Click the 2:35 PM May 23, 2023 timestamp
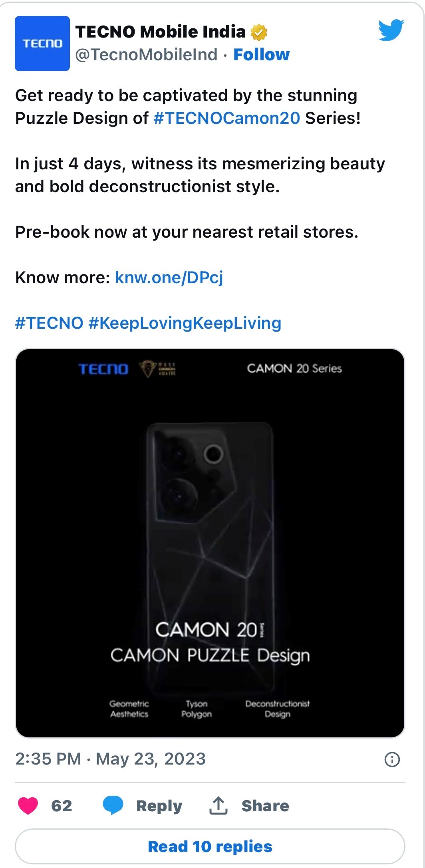Screen dimensions: 425x868 tap(110, 759)
